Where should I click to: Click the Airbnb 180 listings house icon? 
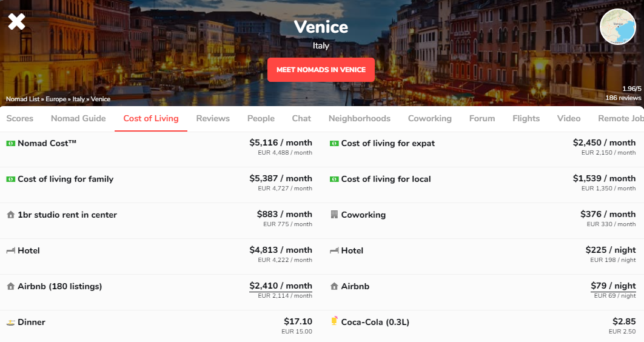pyautogui.click(x=10, y=286)
